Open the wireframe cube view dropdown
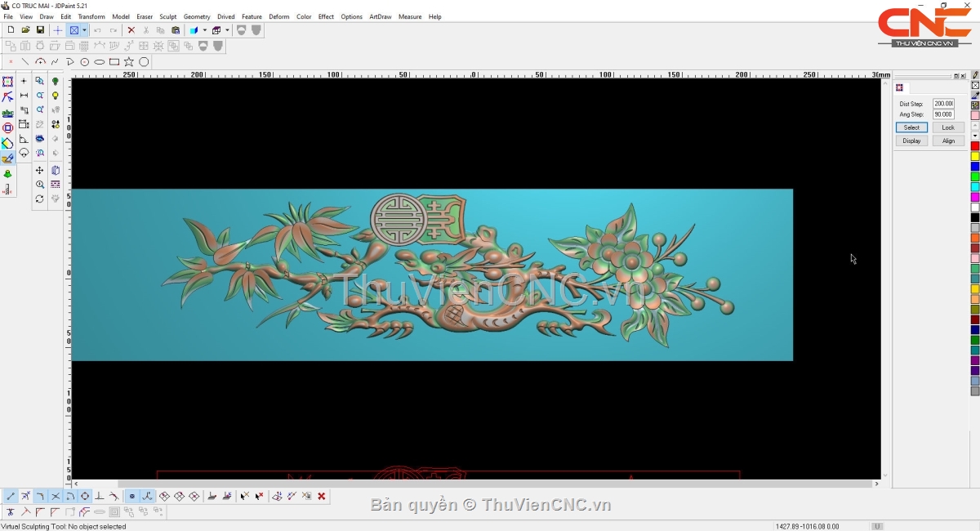The image size is (980, 531). (227, 30)
